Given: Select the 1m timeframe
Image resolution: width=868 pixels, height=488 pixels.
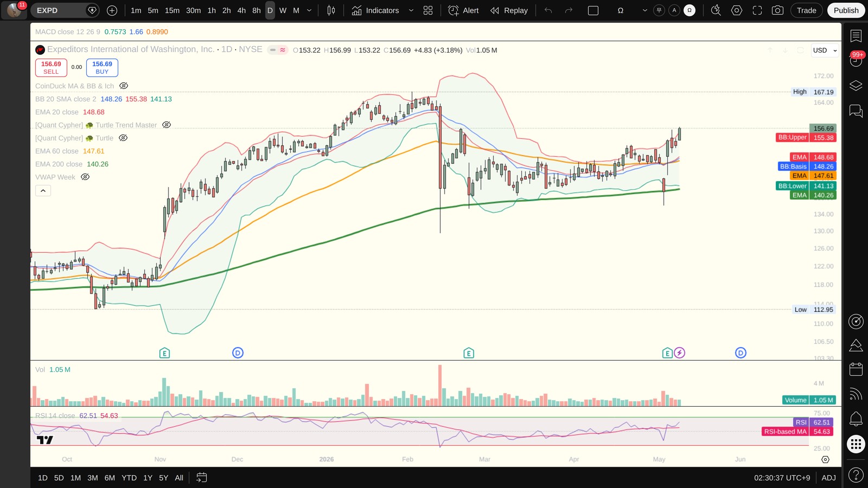Looking at the screenshot, I should pyautogui.click(x=136, y=10).
